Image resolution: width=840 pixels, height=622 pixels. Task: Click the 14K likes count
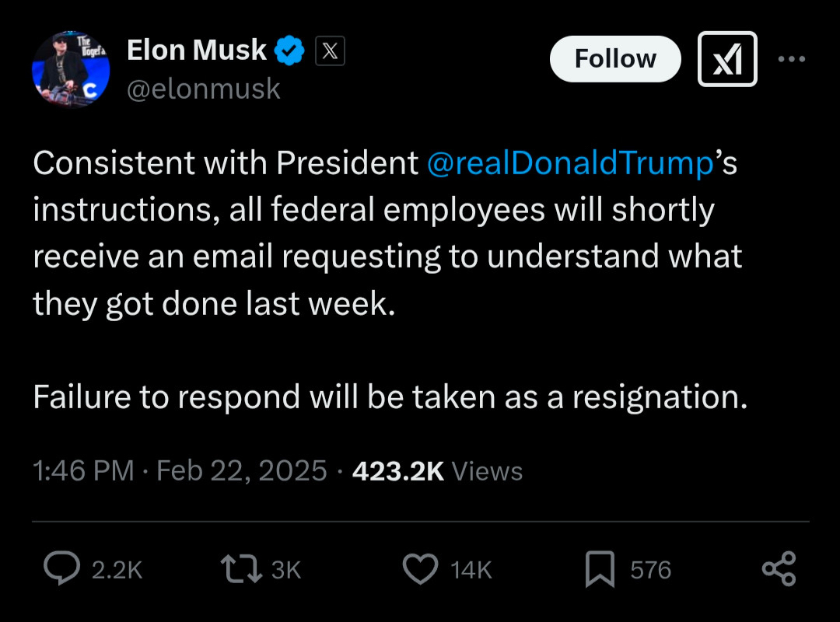471,570
